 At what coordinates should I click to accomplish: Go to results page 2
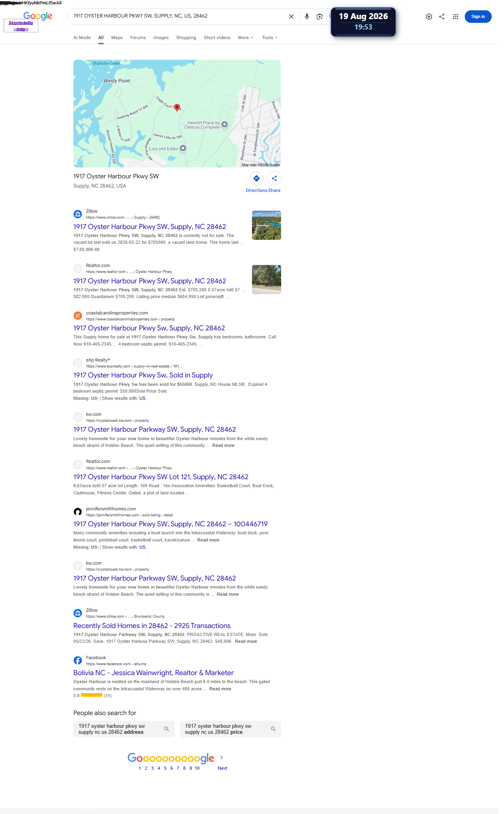146,768
